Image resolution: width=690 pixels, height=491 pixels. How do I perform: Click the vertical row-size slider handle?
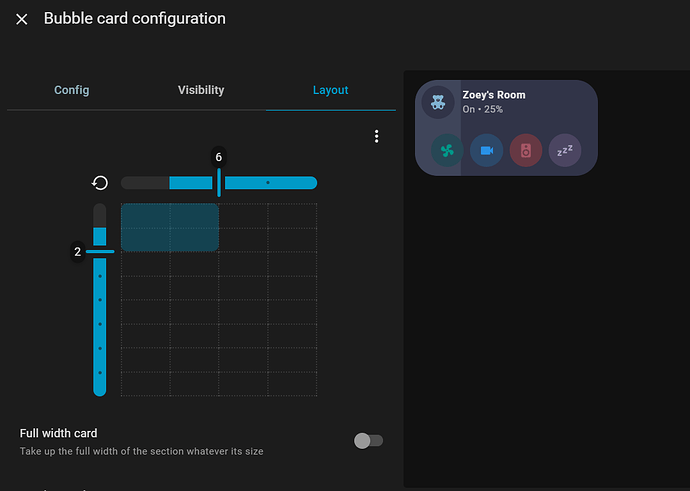pos(100,251)
